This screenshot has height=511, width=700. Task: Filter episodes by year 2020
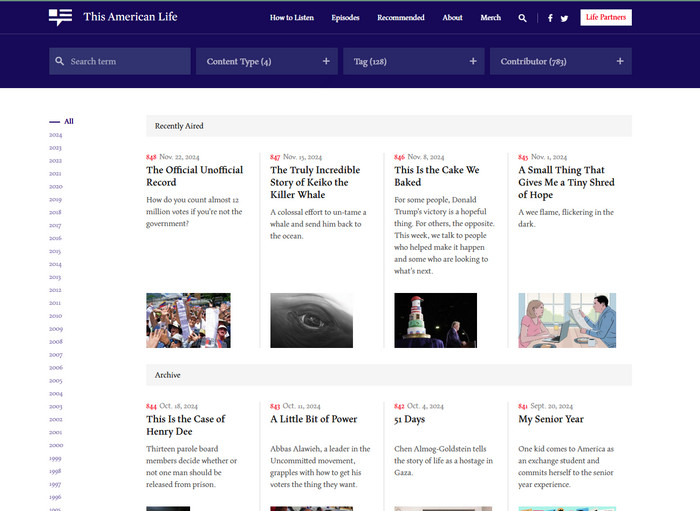pyautogui.click(x=55, y=187)
